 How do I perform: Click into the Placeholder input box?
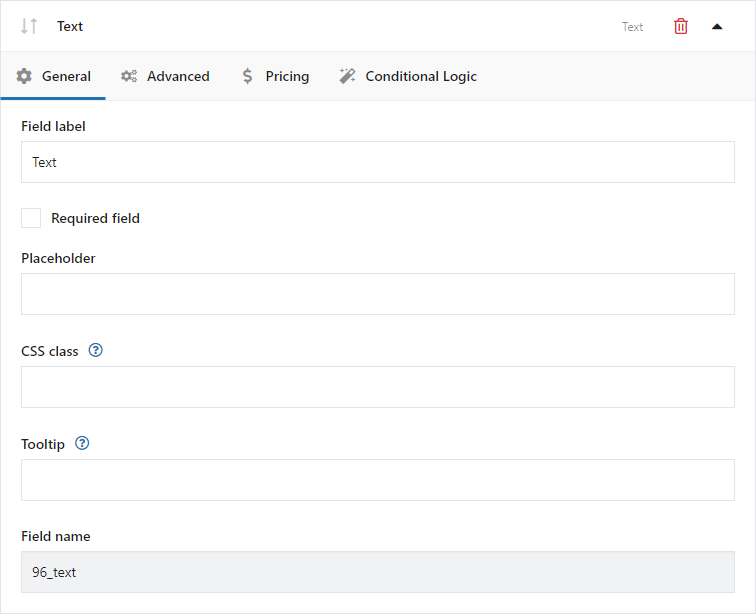(378, 294)
